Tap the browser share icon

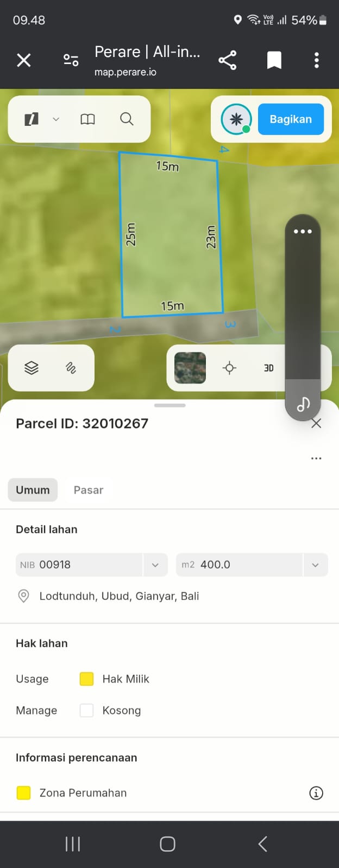(227, 60)
